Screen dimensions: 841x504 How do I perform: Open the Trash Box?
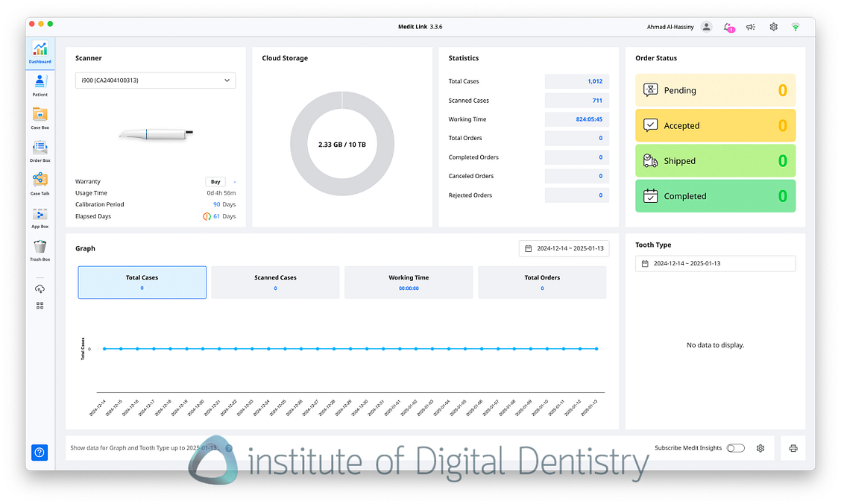[40, 250]
